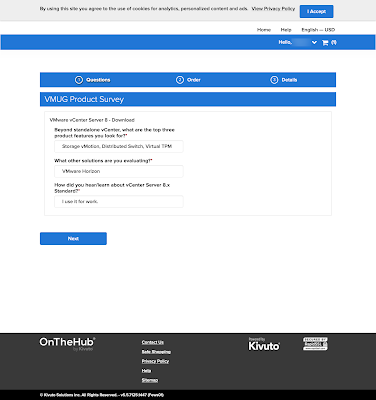
Task: Click the Kivuto logo in footer
Action: pos(264,344)
